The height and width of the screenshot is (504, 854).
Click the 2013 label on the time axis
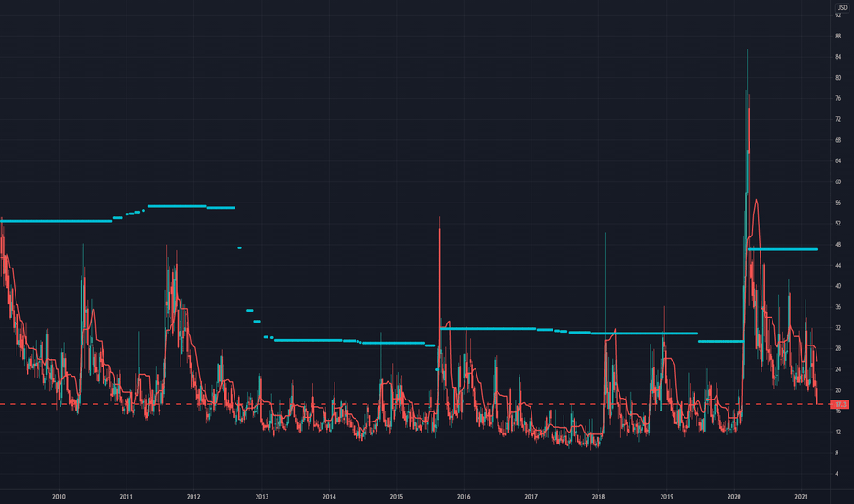click(x=261, y=497)
